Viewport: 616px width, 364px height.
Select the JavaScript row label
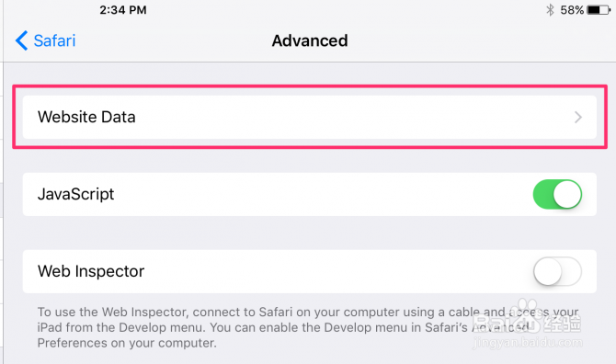coord(75,194)
